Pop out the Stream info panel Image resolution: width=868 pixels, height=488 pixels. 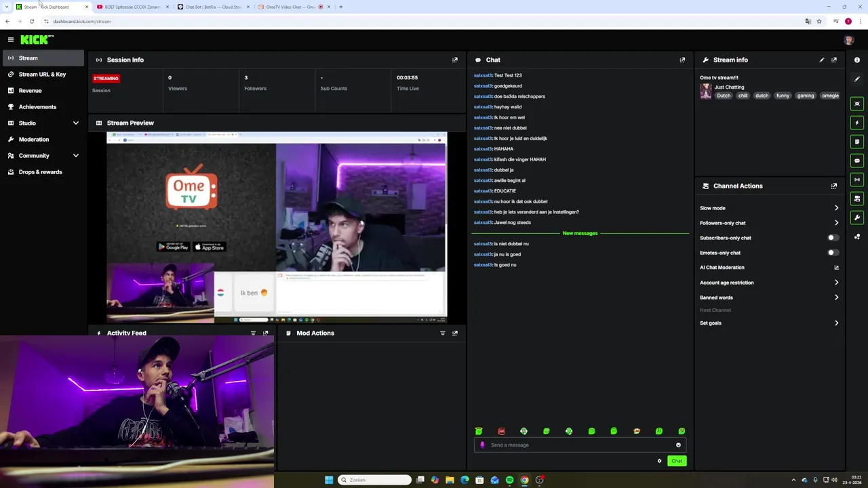pyautogui.click(x=834, y=60)
